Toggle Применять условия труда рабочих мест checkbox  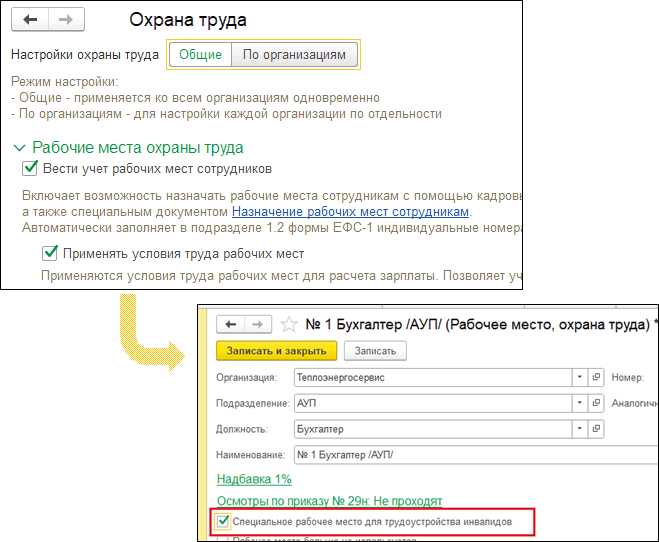click(x=50, y=253)
